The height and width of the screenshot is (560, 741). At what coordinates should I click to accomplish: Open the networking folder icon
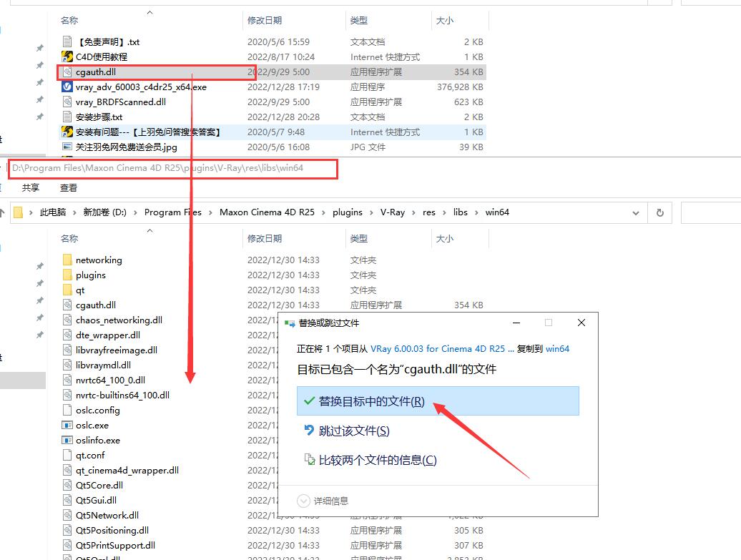tap(67, 260)
